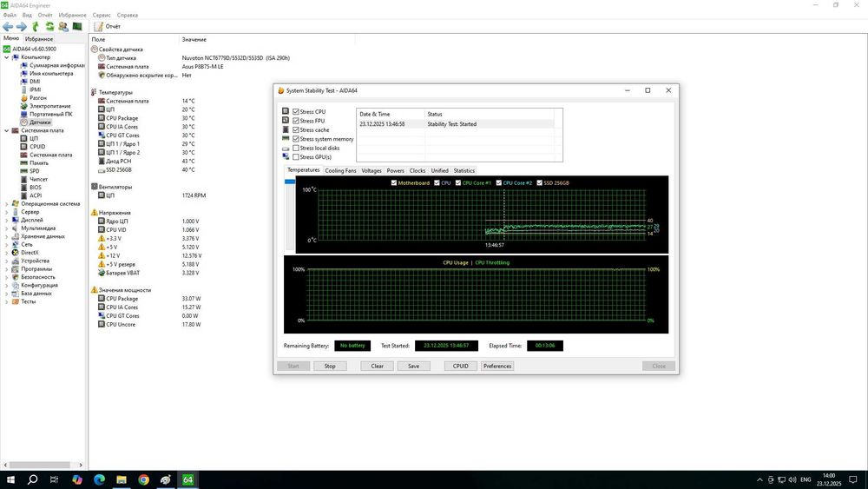Select Датчики sensors tree item
The image size is (868, 489).
(x=40, y=122)
